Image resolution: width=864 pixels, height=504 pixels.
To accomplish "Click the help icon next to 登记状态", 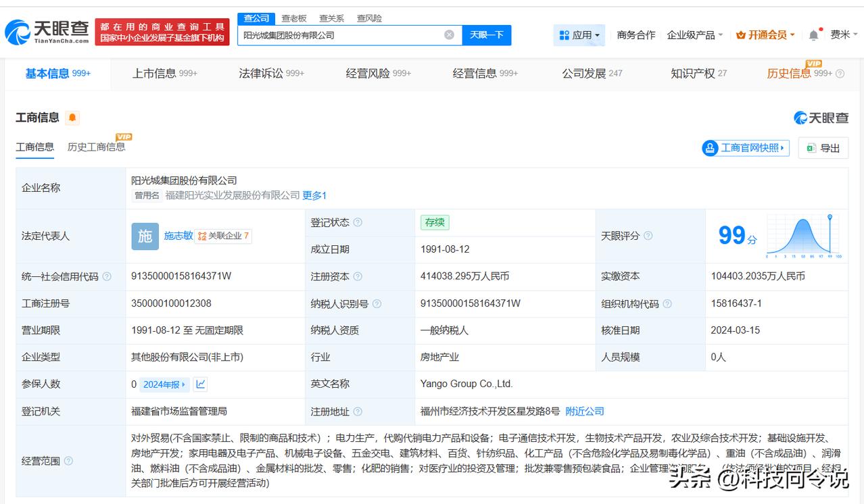I will tap(358, 222).
